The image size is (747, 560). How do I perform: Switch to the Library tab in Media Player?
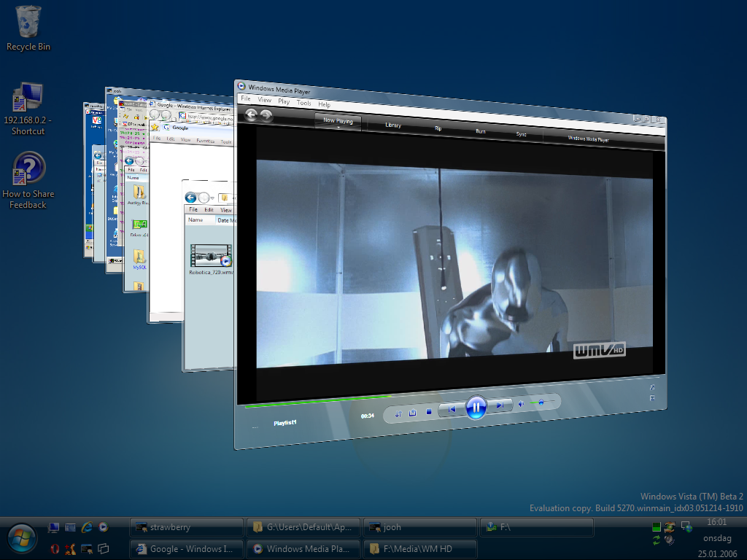click(x=393, y=125)
